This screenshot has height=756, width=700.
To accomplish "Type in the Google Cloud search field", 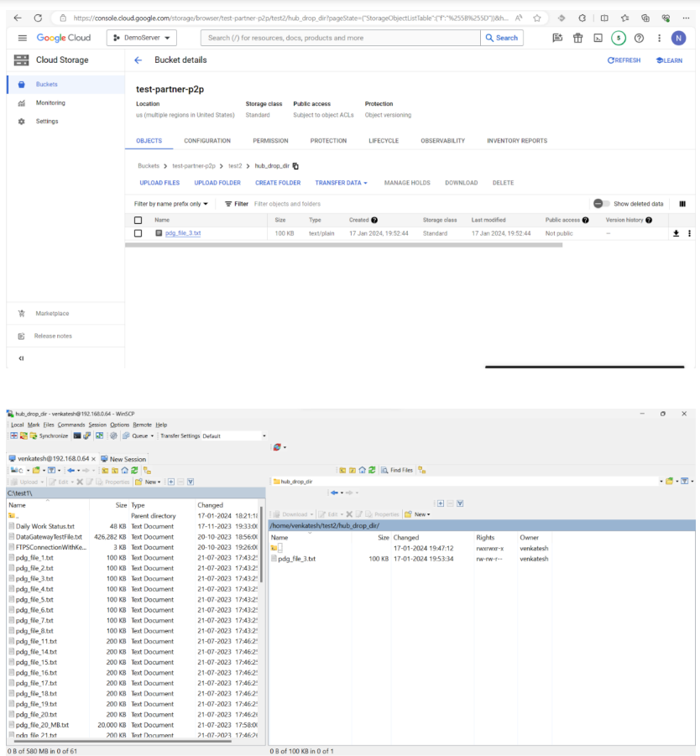I will (x=340, y=38).
